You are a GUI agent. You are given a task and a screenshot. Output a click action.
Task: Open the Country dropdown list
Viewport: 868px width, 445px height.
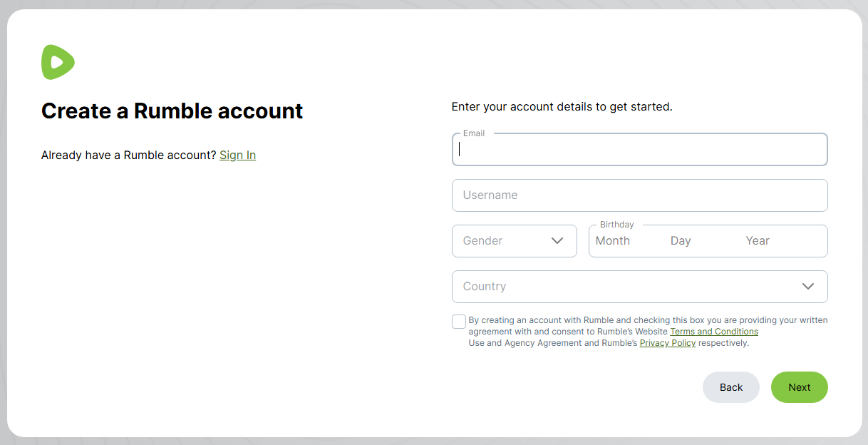pyautogui.click(x=627, y=287)
